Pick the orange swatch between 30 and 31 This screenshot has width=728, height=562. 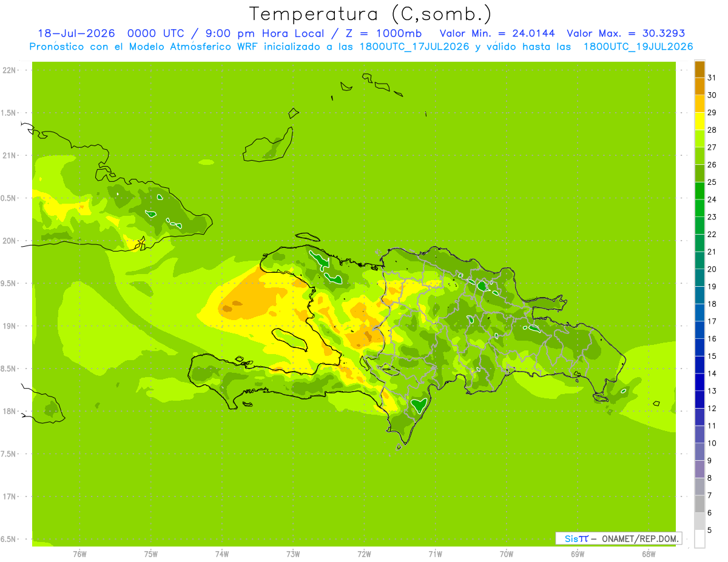(699, 86)
